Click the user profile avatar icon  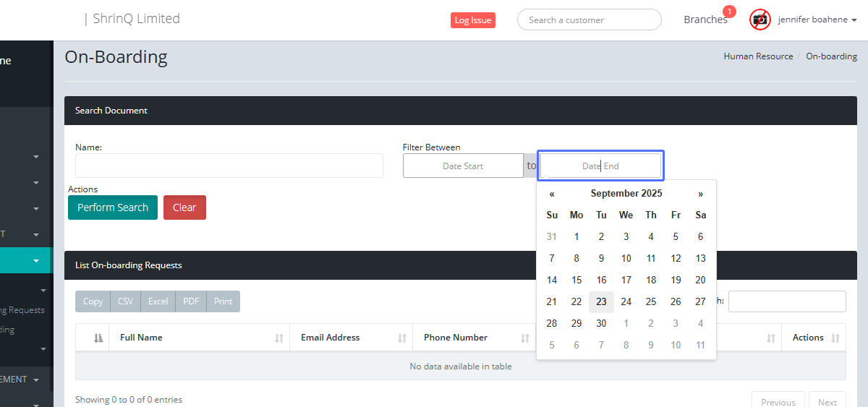click(x=759, y=20)
